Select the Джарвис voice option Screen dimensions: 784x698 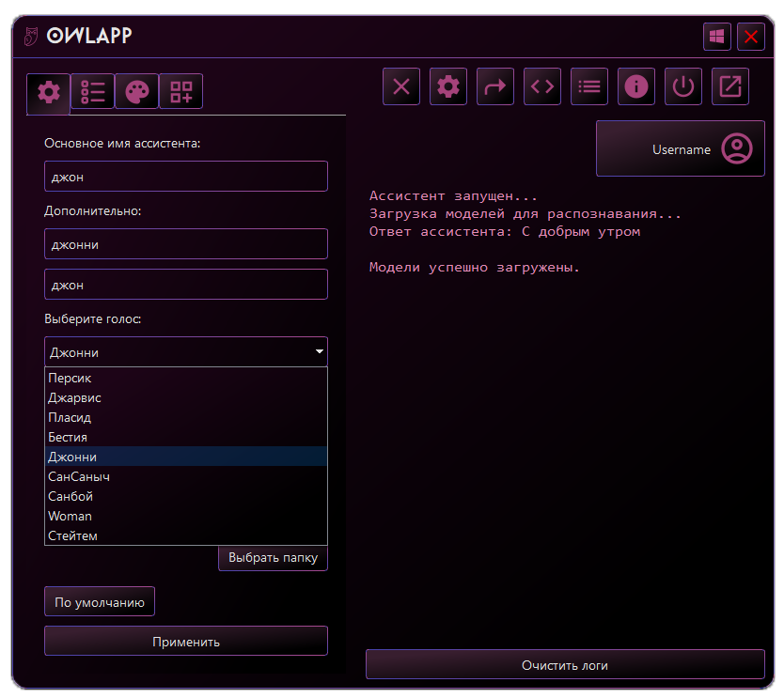[75, 397]
